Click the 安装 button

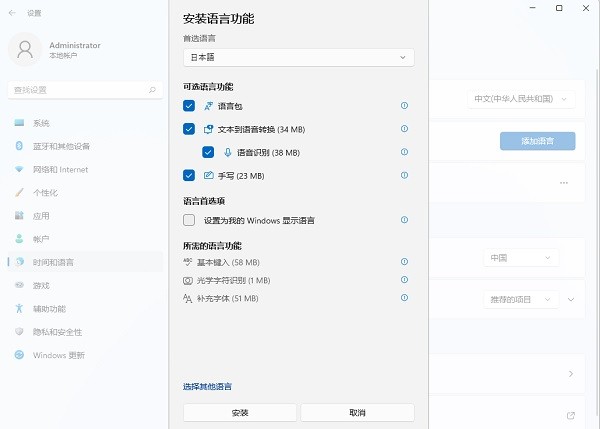pyautogui.click(x=240, y=413)
